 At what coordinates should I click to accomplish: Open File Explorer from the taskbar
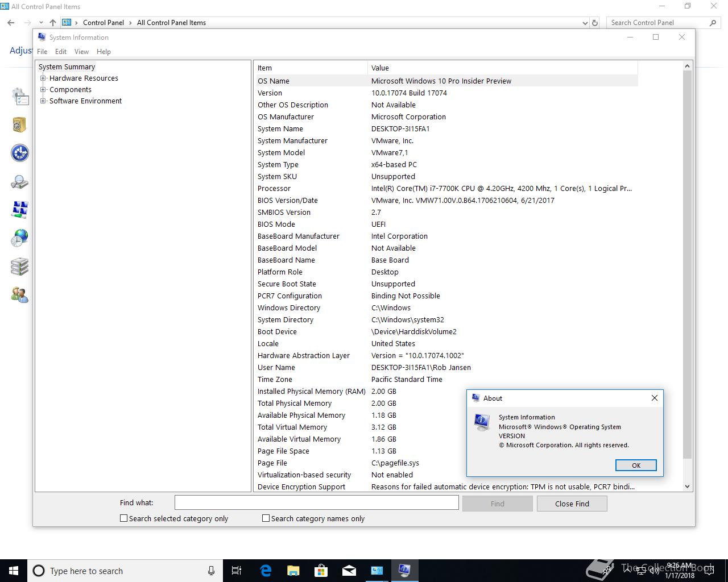coord(293,571)
